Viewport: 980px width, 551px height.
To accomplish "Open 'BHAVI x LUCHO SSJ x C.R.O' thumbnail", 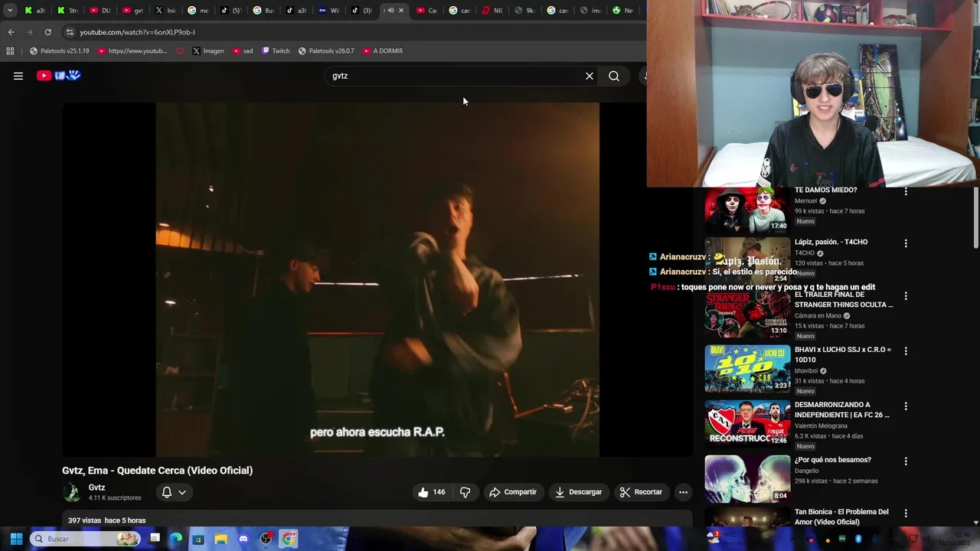I will coord(747,368).
